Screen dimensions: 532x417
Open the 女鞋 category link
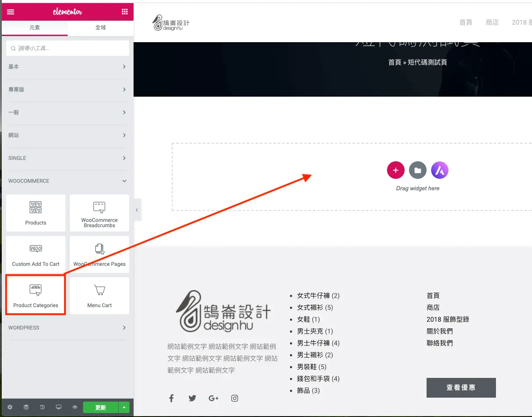pos(303,319)
